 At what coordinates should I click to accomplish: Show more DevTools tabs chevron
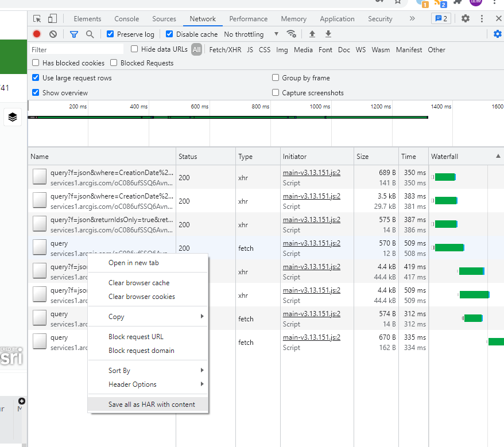(x=412, y=18)
